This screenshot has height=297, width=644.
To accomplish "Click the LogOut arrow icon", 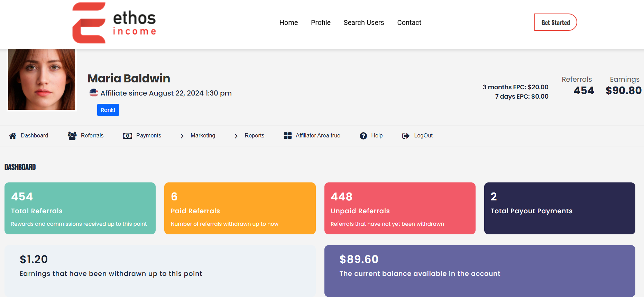I will 406,136.
